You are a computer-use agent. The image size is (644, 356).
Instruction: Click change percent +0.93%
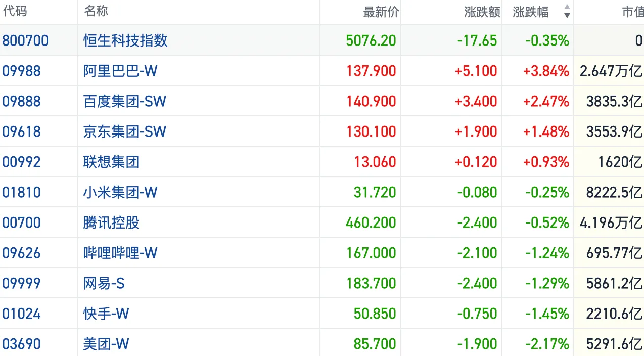pyautogui.click(x=546, y=162)
